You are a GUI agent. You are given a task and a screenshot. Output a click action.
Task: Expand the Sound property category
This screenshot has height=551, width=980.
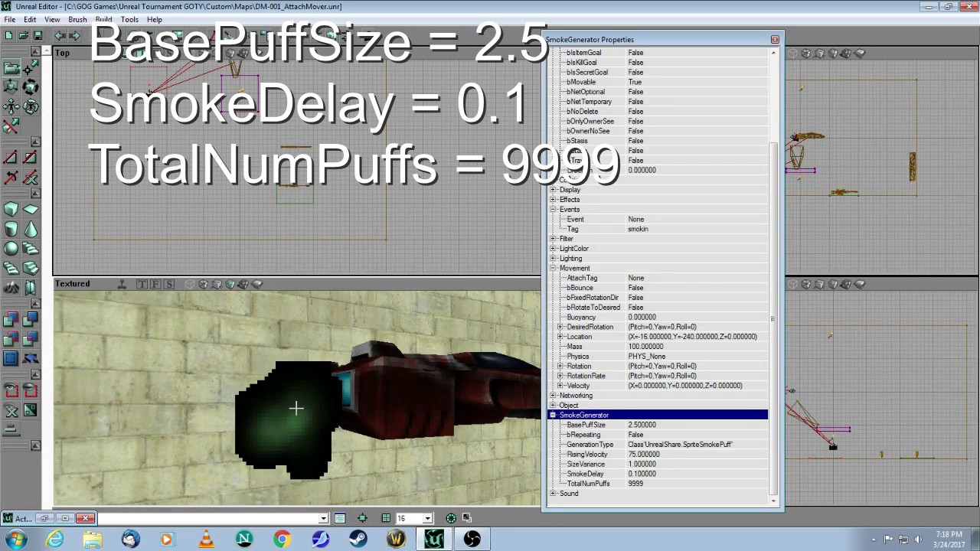coord(553,494)
